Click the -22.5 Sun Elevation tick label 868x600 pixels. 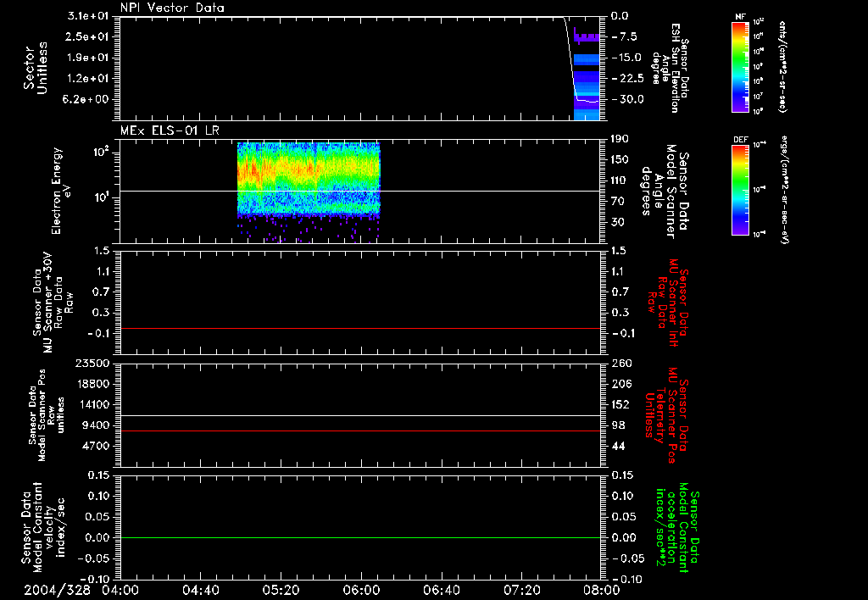[x=627, y=79]
